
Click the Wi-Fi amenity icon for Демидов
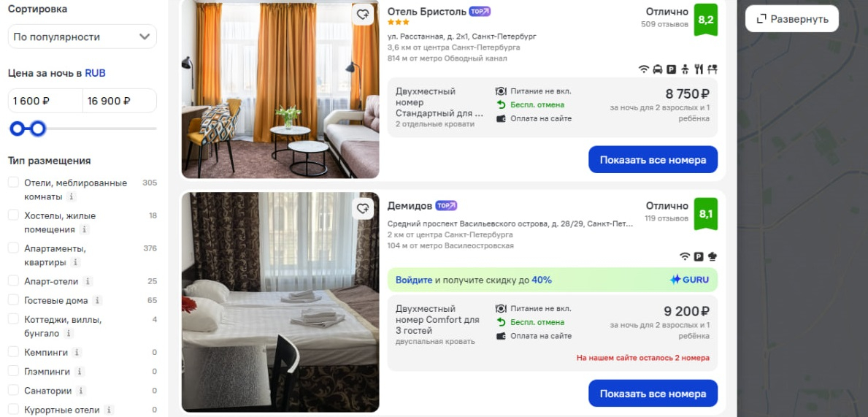coord(685,256)
